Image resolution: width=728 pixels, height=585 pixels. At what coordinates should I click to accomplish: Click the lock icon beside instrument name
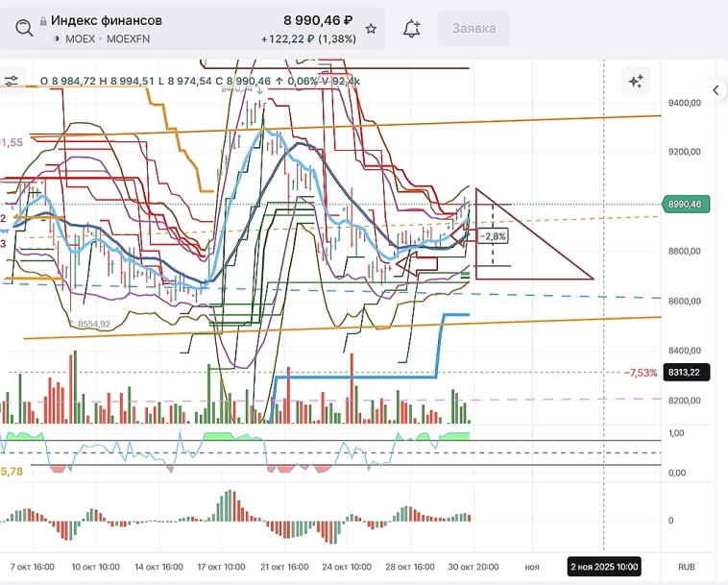click(x=43, y=20)
